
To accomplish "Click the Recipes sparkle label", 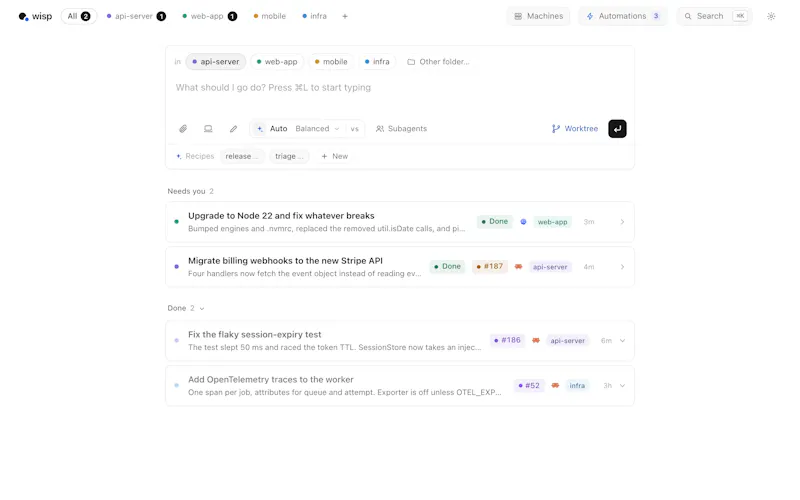I will [195, 157].
